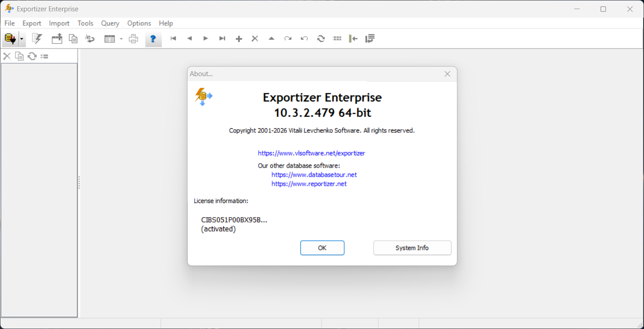Minimize the Exportizer Enterprise window
The image size is (644, 329).
coord(577,9)
